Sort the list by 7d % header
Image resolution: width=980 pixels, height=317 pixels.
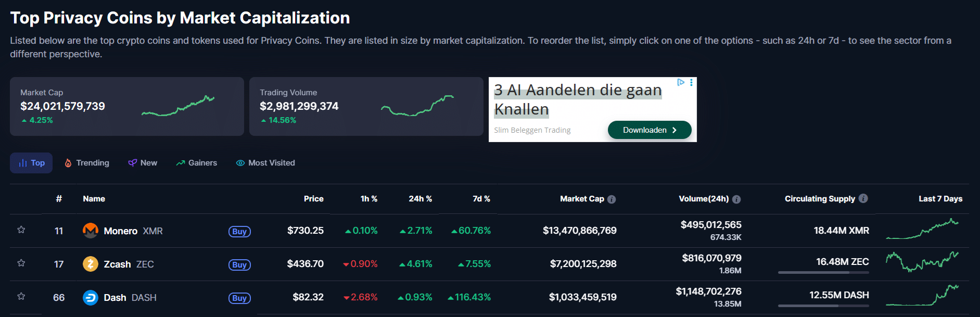point(481,199)
